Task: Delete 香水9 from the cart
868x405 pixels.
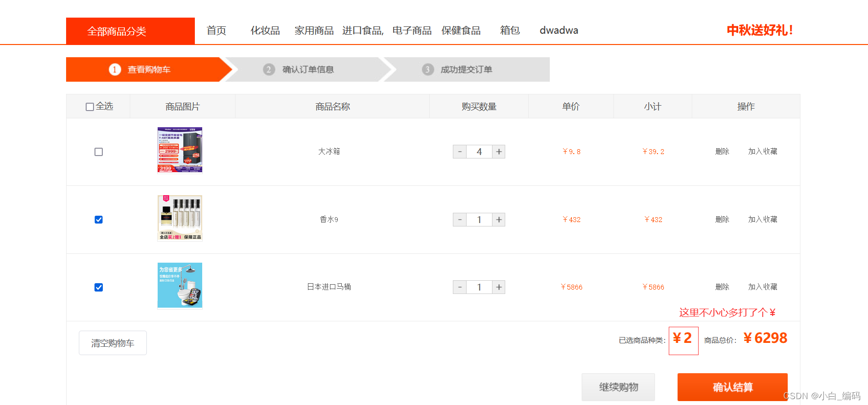Action: point(722,220)
